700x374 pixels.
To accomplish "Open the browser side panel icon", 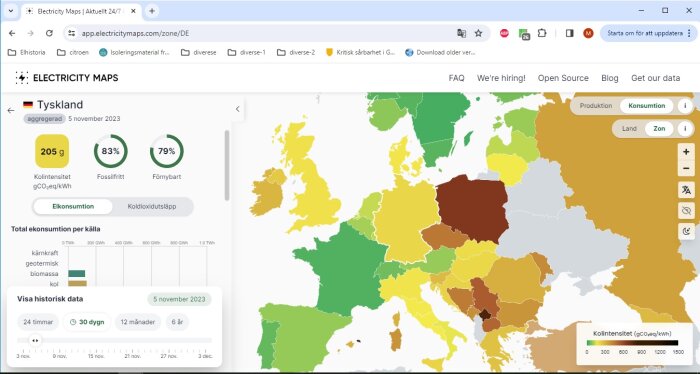I will tap(570, 33).
